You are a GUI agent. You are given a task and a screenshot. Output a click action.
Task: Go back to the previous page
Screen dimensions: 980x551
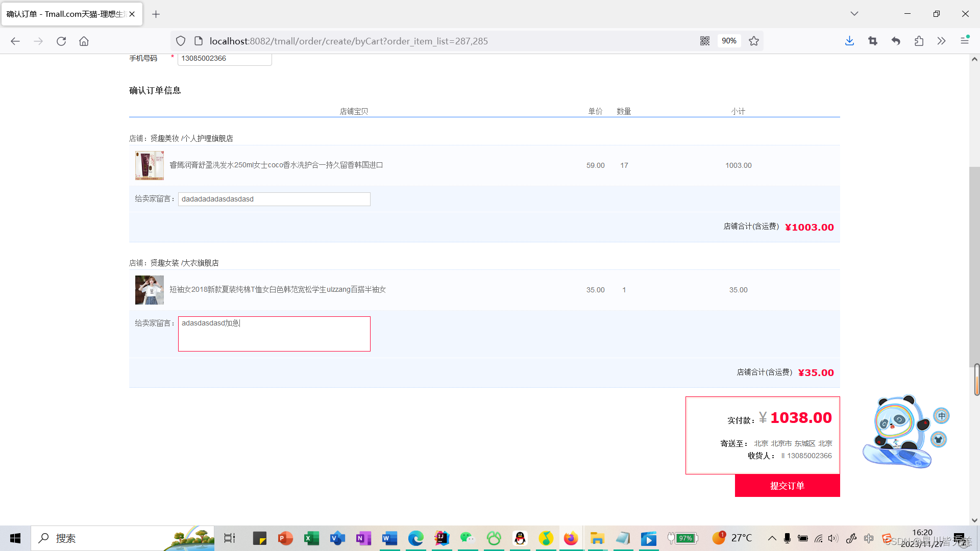coord(15,41)
